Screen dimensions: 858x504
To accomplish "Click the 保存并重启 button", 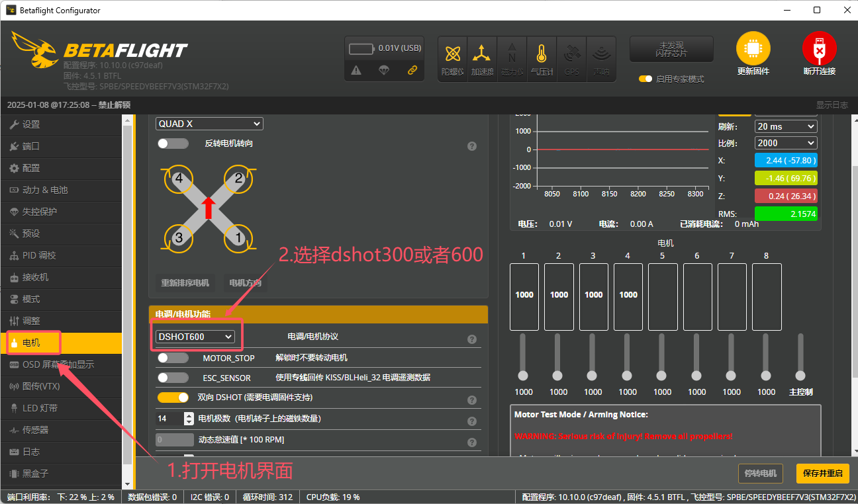I will (x=822, y=473).
